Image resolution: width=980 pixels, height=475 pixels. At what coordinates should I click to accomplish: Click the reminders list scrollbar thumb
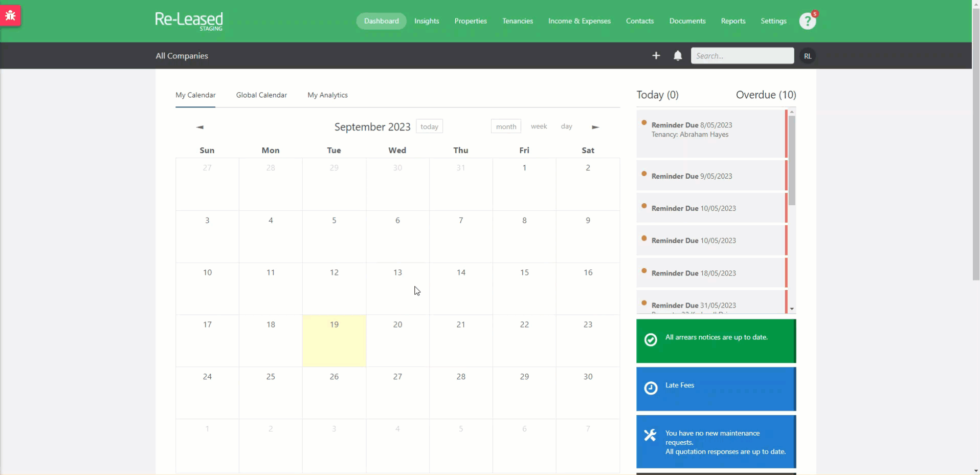[792, 160]
